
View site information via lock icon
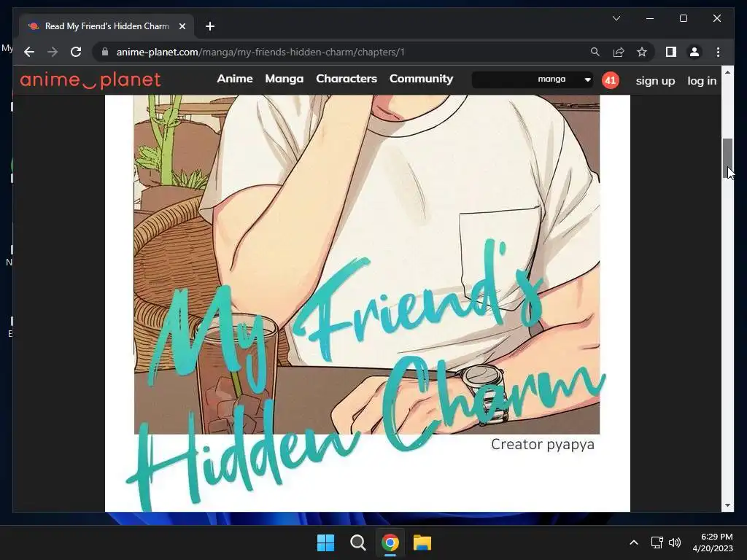[105, 52]
